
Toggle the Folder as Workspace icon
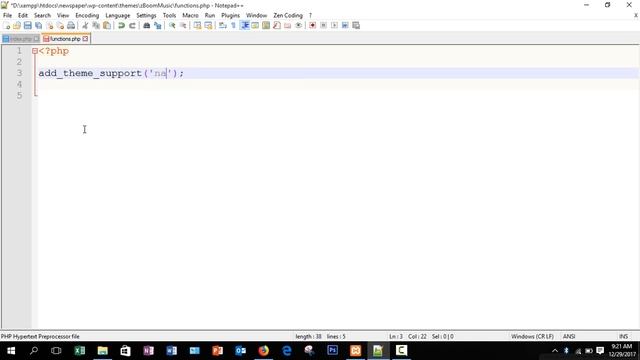point(288,26)
